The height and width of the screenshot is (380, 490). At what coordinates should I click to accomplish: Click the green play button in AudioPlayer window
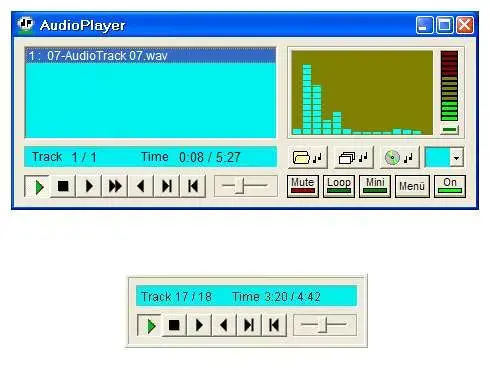37,186
